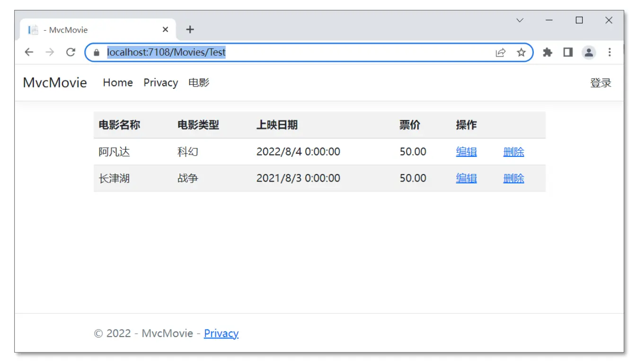This screenshot has width=637, height=364.
Task: Click the 50.00 price in 阿凡达 row
Action: (413, 152)
